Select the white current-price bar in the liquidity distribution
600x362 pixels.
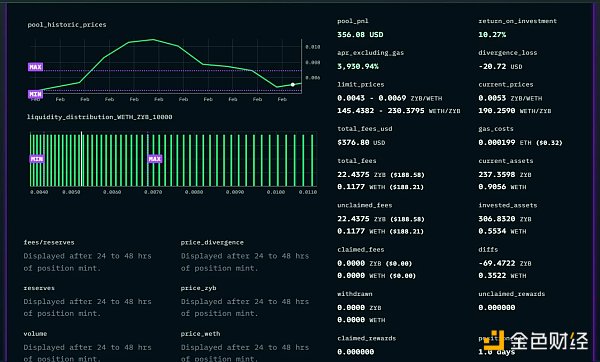point(82,159)
